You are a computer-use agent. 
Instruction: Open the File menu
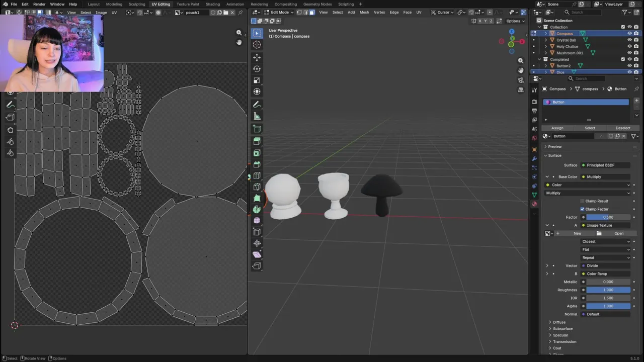point(14,4)
